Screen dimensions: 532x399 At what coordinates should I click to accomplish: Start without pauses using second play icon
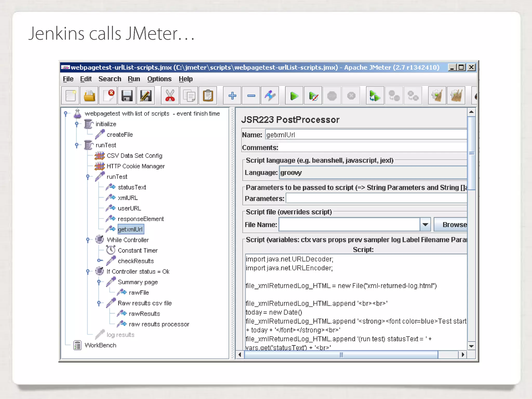[x=313, y=96]
